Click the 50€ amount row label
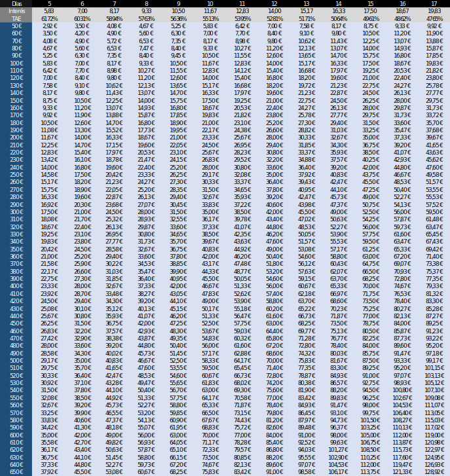 (x=16, y=26)
